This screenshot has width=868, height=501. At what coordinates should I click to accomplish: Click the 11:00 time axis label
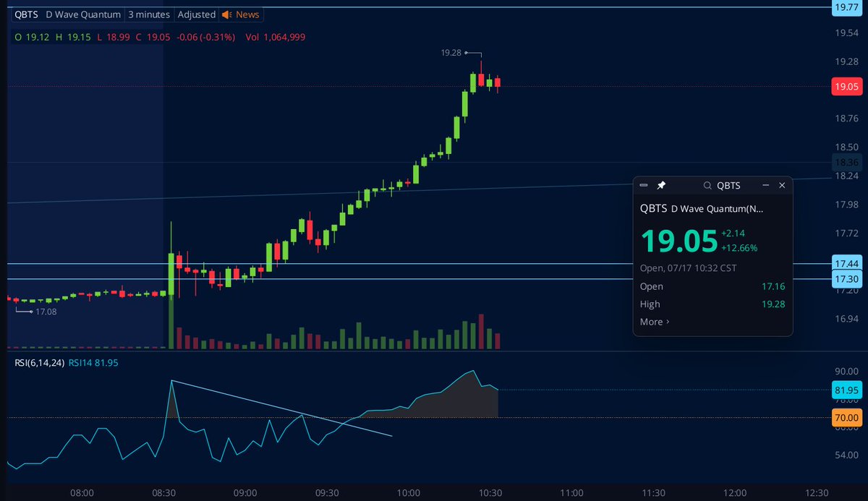pyautogui.click(x=572, y=492)
